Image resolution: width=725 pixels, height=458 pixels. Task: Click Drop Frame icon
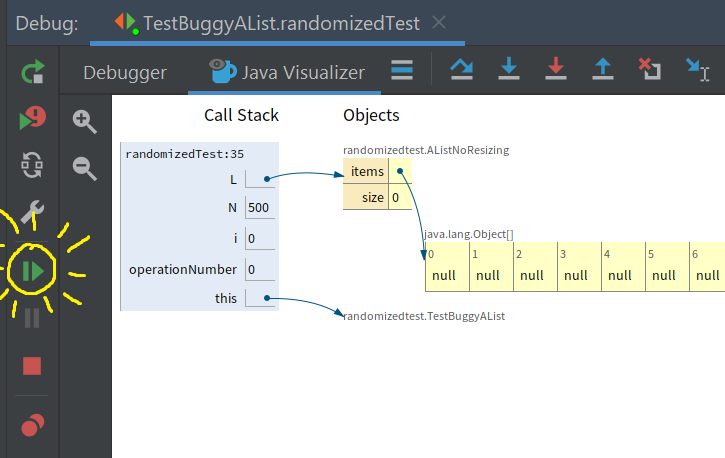(649, 70)
